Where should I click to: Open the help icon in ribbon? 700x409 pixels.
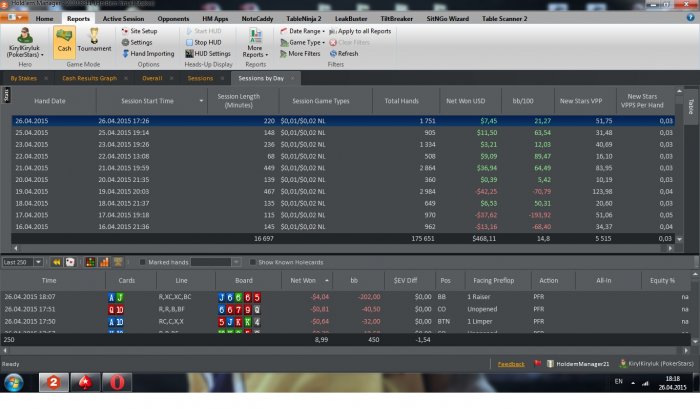pyautogui.click(x=690, y=17)
